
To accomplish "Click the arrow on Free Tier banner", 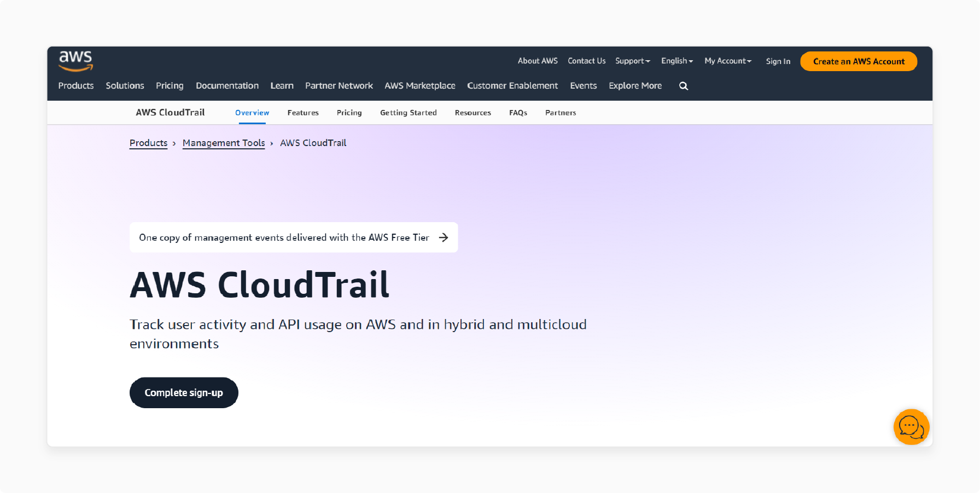I will pos(444,237).
